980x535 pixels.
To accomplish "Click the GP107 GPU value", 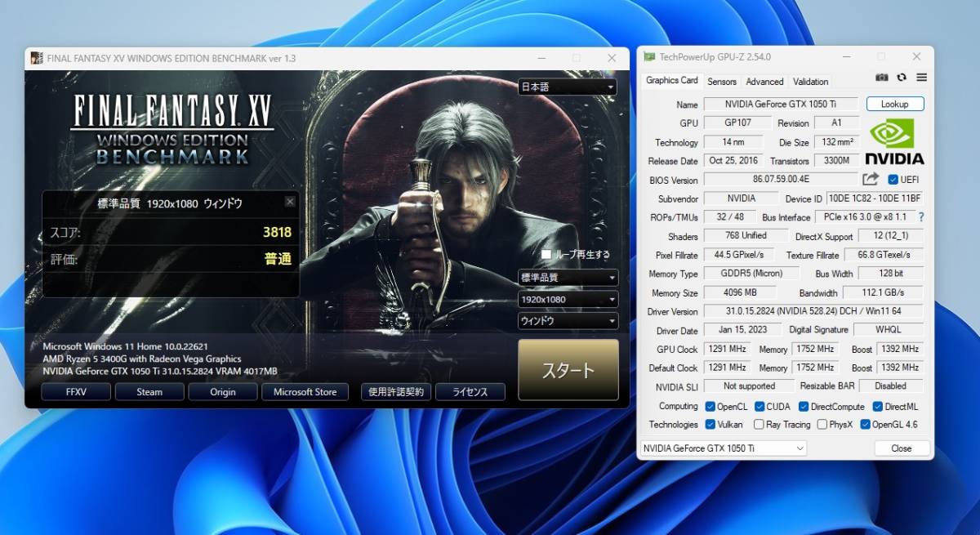I will point(737,123).
